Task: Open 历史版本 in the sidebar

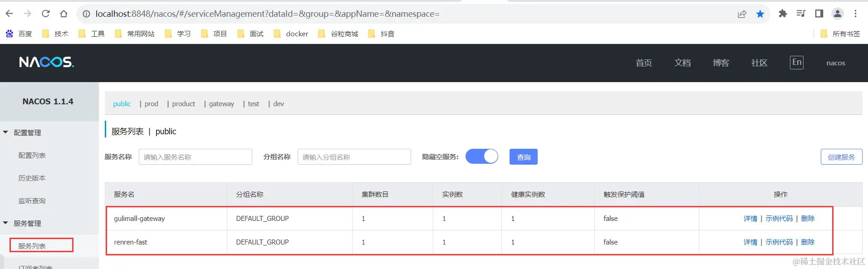Action: pos(32,178)
